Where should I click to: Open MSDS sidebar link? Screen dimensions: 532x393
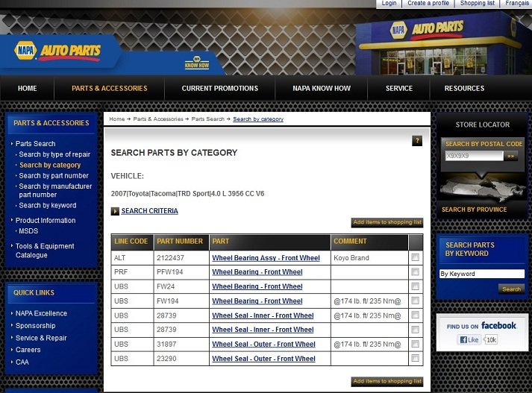[28, 231]
